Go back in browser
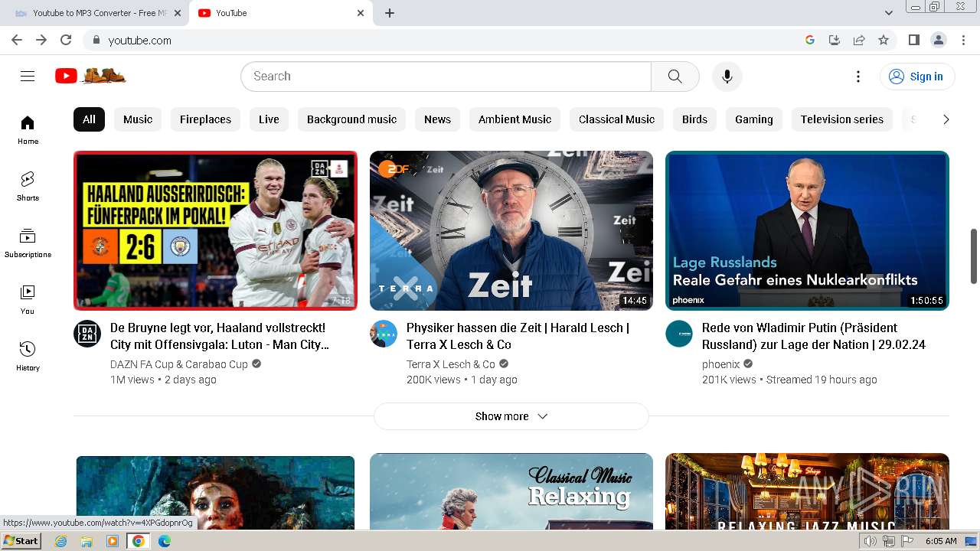 (x=17, y=40)
